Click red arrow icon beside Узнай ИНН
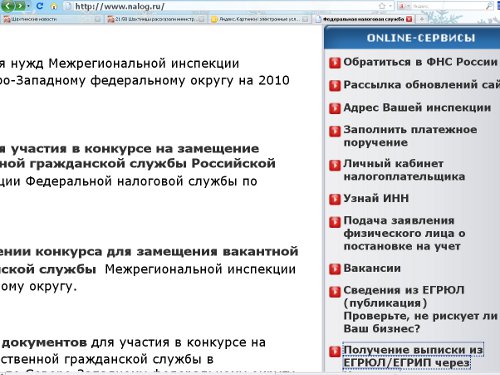Screen dimensions: 500x375 tap(335, 199)
